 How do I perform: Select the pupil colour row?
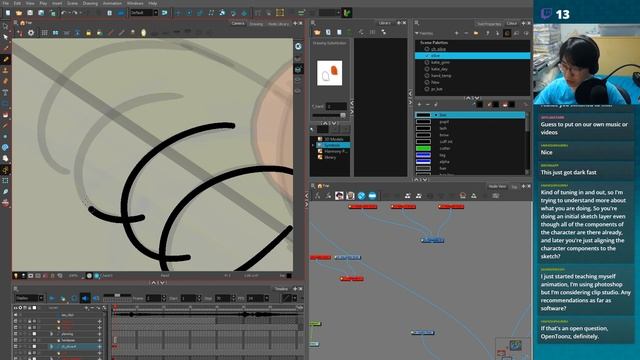[470, 122]
